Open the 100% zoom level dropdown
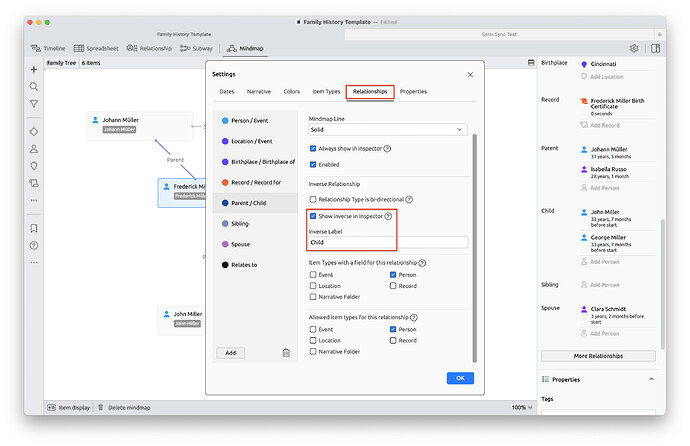This screenshot has width=690, height=446. click(x=520, y=407)
